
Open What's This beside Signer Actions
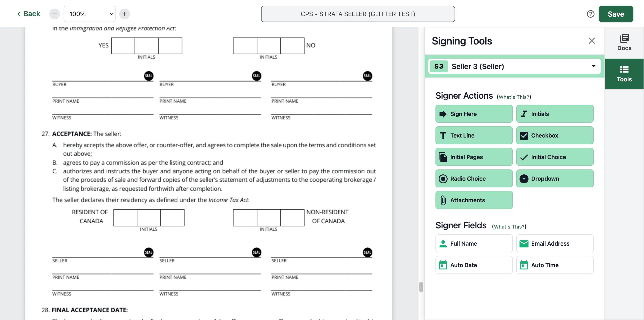click(x=514, y=97)
